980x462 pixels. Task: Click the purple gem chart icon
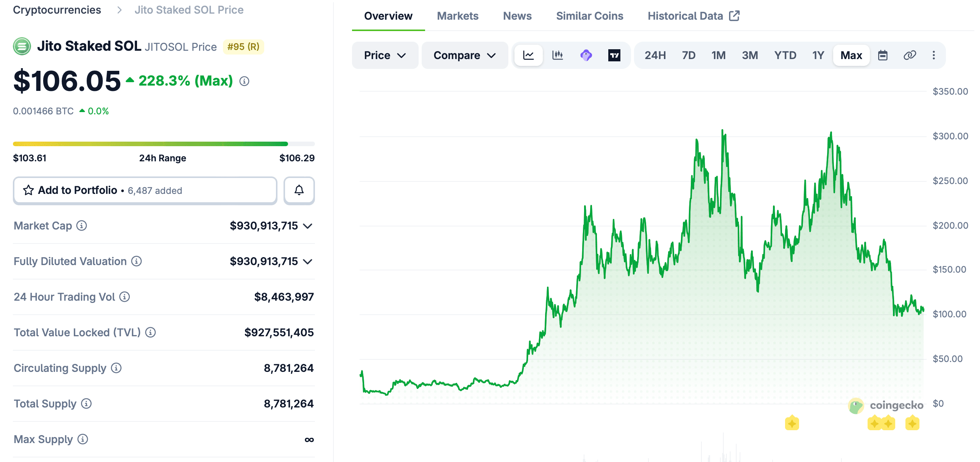coord(586,55)
